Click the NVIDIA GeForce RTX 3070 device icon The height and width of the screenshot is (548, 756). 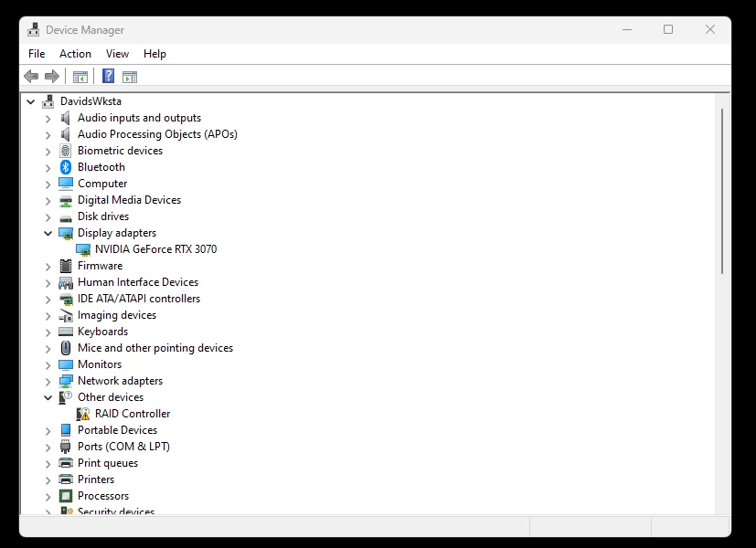pos(83,249)
